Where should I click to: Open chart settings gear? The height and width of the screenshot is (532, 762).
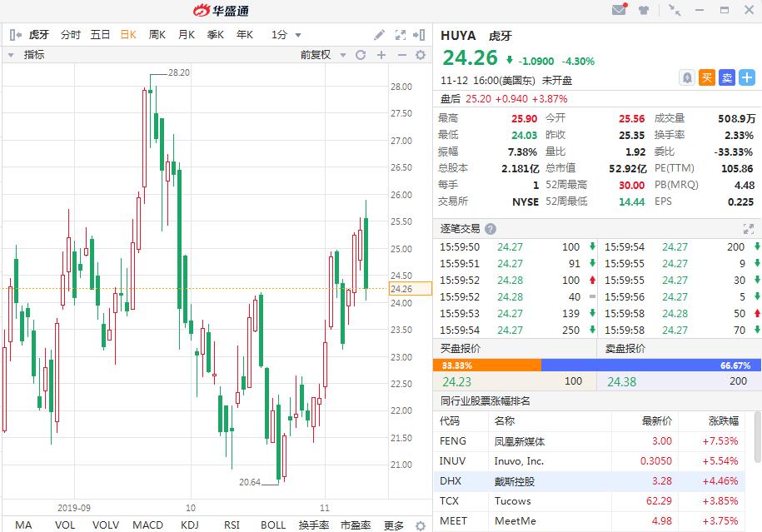tap(421, 55)
